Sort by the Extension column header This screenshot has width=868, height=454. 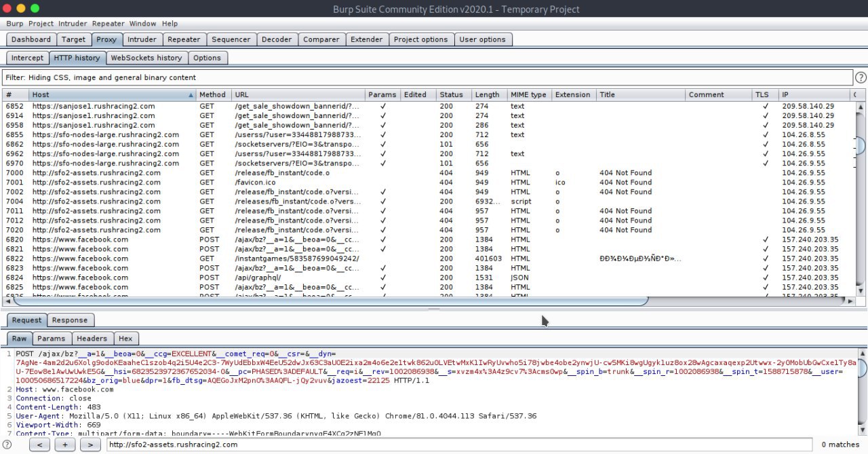click(574, 95)
